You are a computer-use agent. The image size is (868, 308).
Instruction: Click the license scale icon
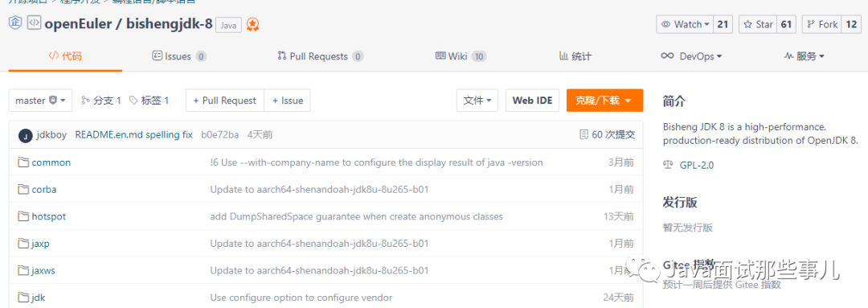668,165
